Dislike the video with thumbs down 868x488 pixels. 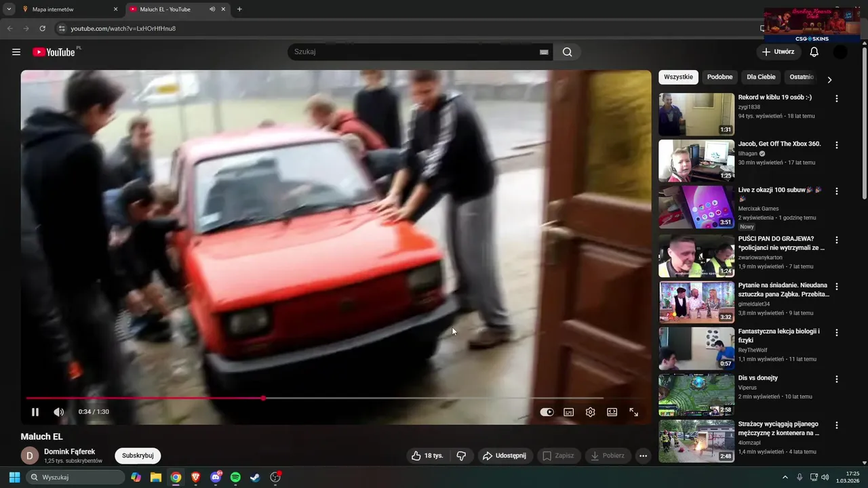click(x=461, y=455)
